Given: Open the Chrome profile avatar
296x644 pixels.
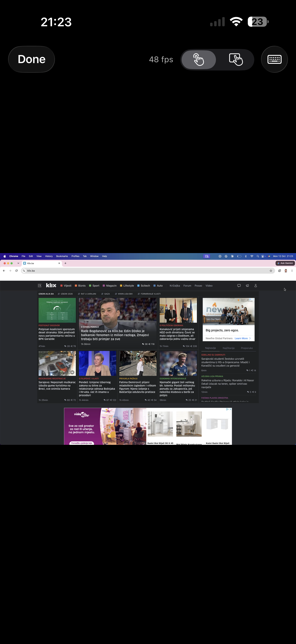Looking at the screenshot, I should coord(286,271).
